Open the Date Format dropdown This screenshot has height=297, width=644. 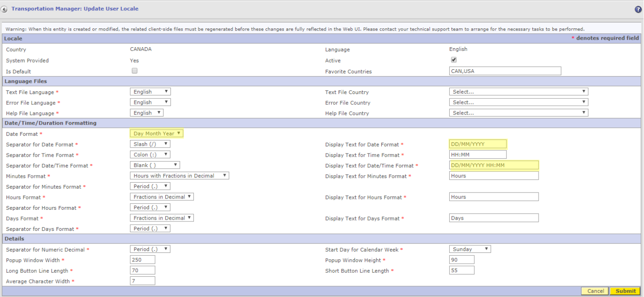point(156,134)
